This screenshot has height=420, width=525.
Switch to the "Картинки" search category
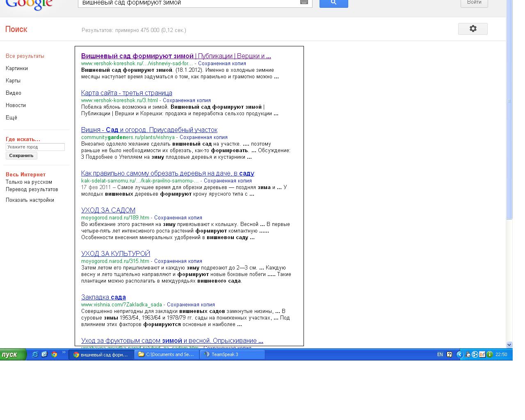[17, 68]
